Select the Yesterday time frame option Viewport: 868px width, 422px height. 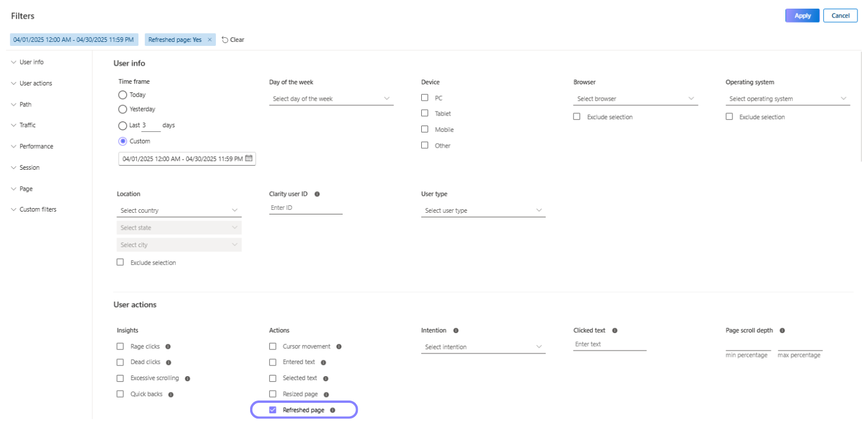(123, 109)
